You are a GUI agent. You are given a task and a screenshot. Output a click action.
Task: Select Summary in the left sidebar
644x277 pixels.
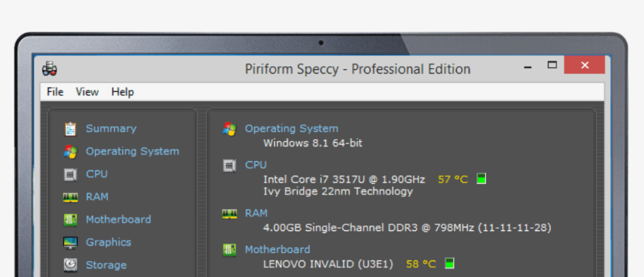pos(111,128)
